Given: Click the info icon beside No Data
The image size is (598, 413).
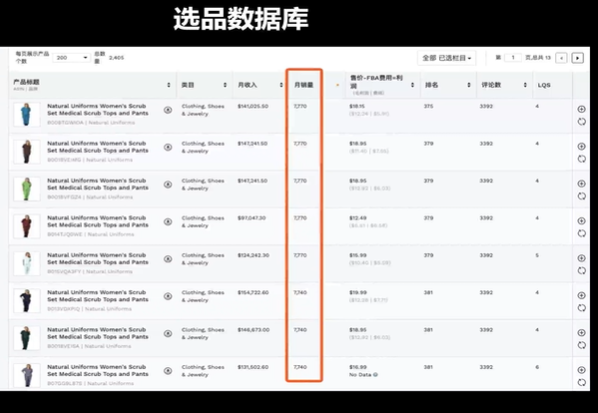Looking at the screenshot, I should (x=376, y=374).
